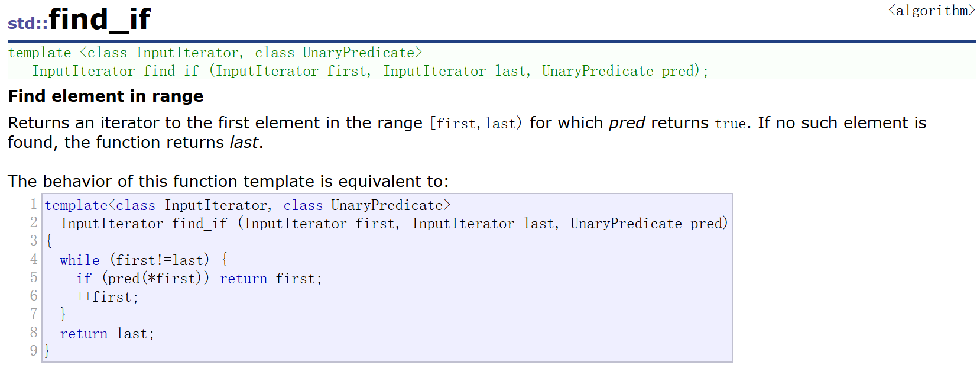Click the opening brace on code line 3
This screenshot has height=368, width=980.
(49, 241)
